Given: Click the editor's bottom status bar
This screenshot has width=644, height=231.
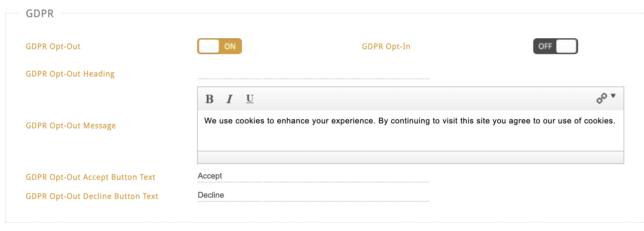Looking at the screenshot, I should (x=410, y=157).
